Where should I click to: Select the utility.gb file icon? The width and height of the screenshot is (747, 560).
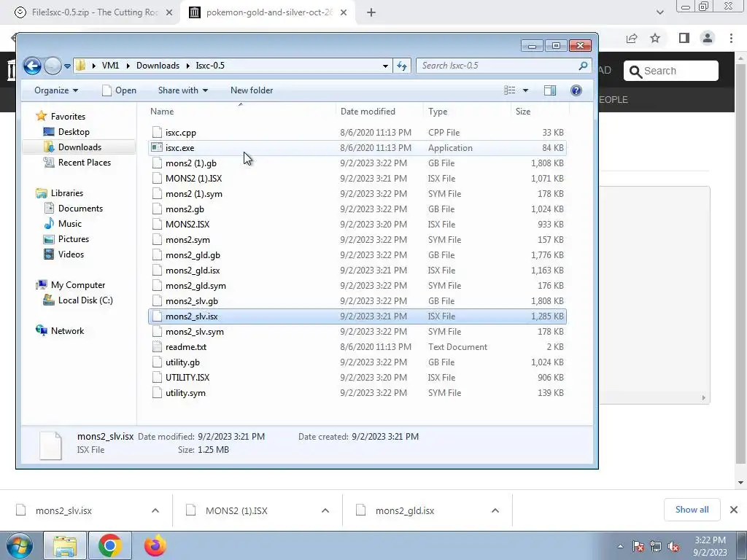157,362
